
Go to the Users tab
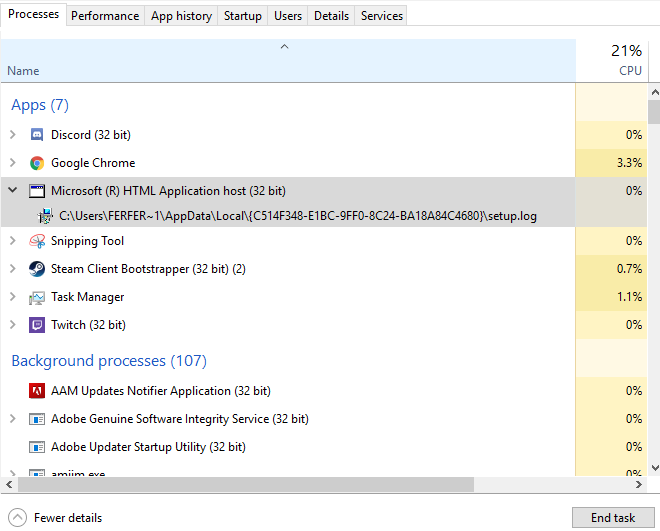click(287, 16)
